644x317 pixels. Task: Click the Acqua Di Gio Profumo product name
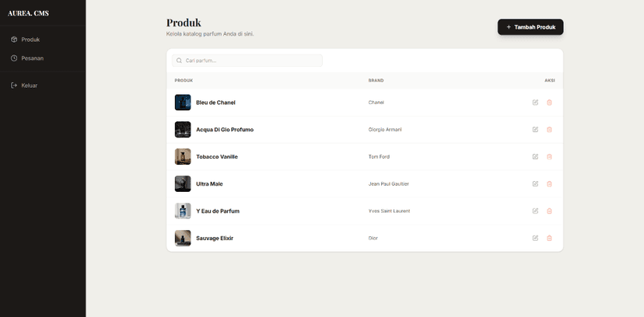225,130
